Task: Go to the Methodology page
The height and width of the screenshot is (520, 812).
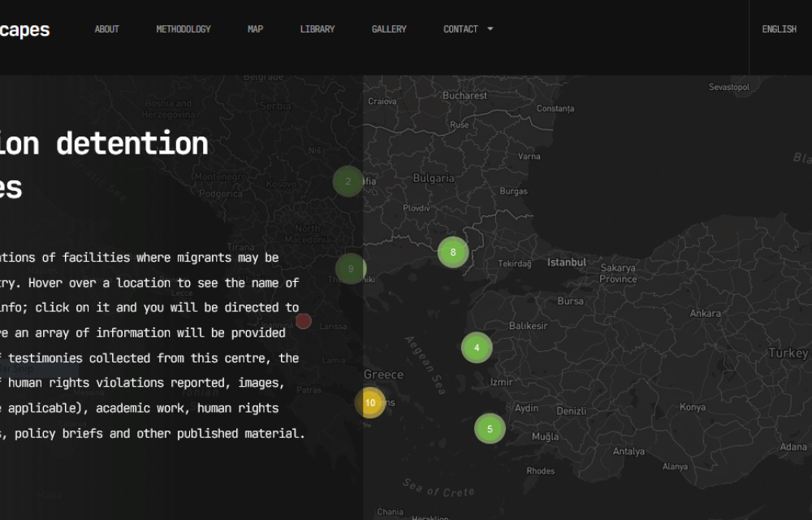Action: click(x=184, y=29)
